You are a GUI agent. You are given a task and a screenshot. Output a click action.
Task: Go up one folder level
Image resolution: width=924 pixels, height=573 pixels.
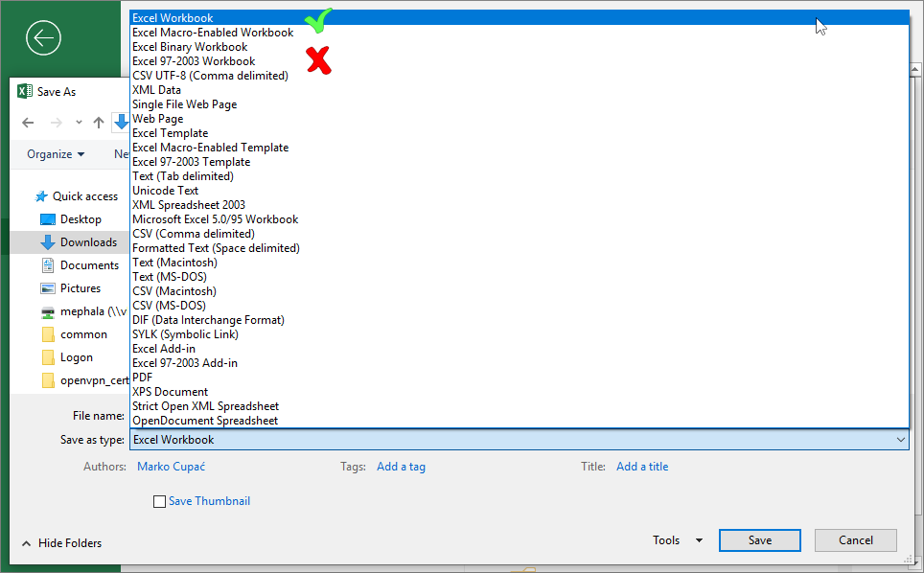[99, 123]
